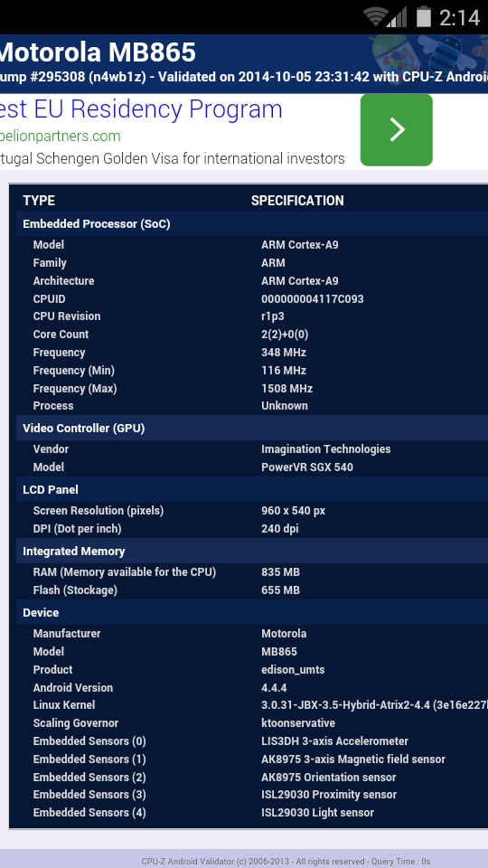Tap the battery status icon
The width and height of the screenshot is (488, 868).
(424, 16)
